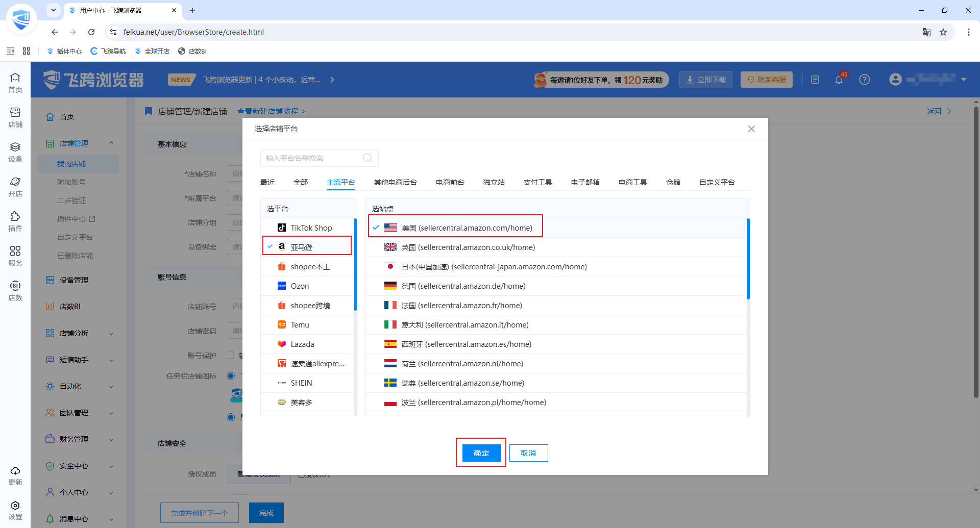The width and height of the screenshot is (980, 528).
Task: Click the user avatar icon
Action: click(x=895, y=80)
